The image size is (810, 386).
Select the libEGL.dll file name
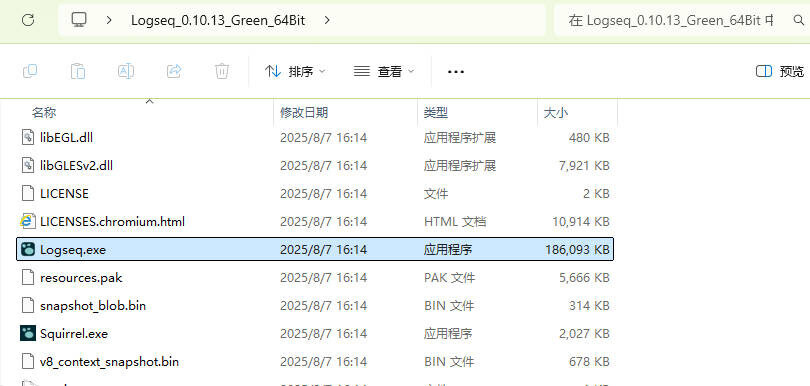coord(67,137)
